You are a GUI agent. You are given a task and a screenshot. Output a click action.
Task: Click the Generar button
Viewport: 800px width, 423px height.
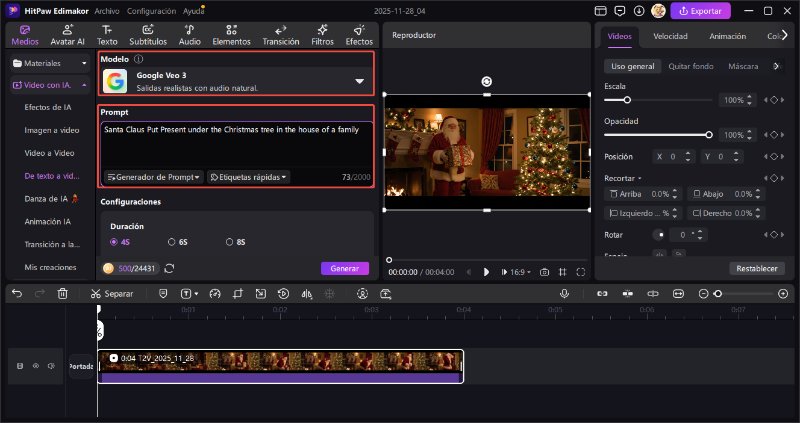click(x=344, y=268)
